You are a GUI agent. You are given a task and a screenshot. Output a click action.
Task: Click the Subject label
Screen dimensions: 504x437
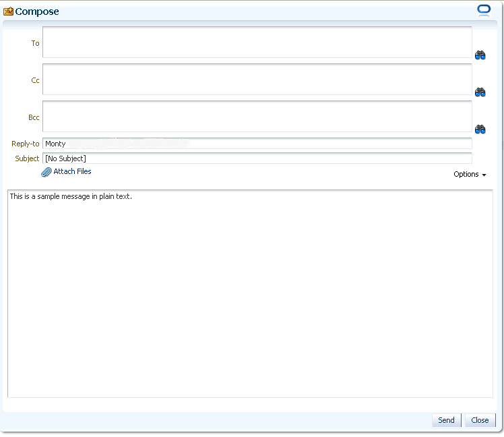tap(27, 158)
